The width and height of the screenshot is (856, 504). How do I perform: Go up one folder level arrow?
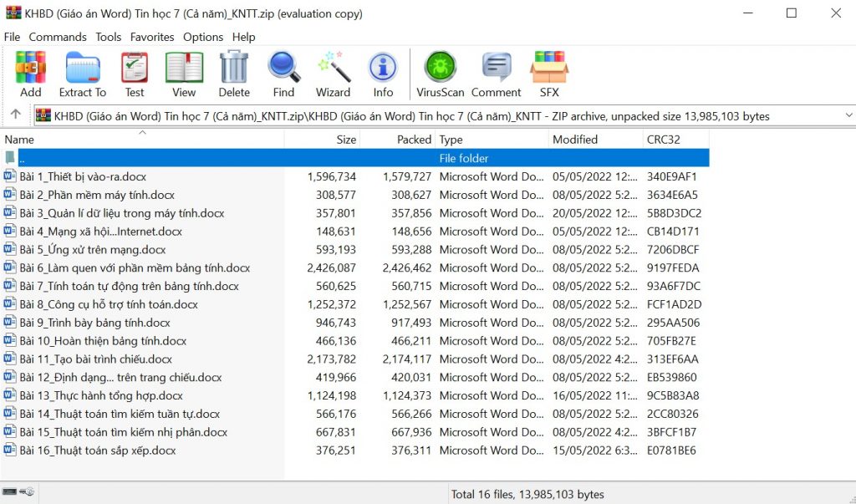coord(15,115)
